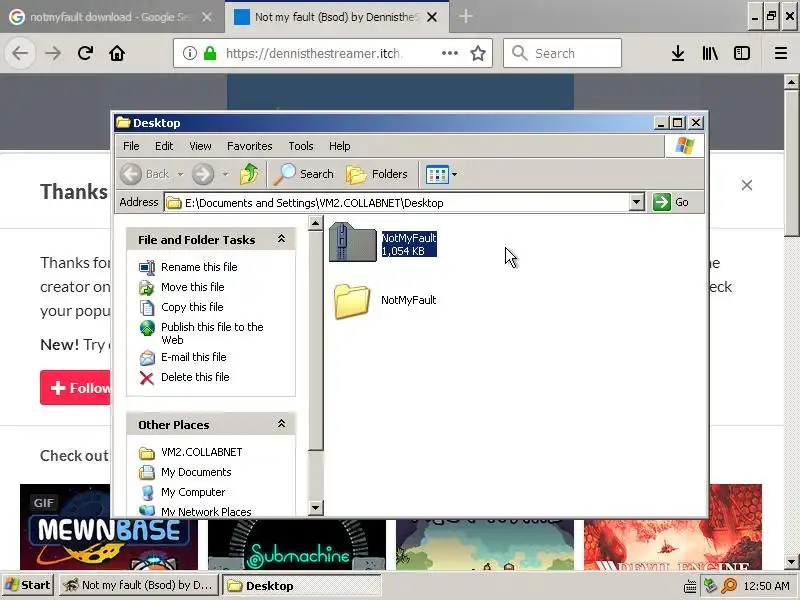Open My Documents in Other Places
The image size is (800, 600).
(196, 472)
